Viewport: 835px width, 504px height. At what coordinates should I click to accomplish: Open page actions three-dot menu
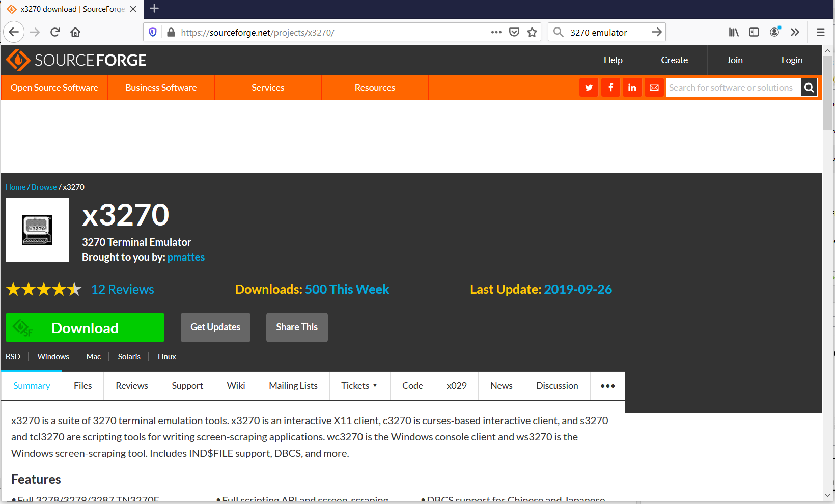496,32
